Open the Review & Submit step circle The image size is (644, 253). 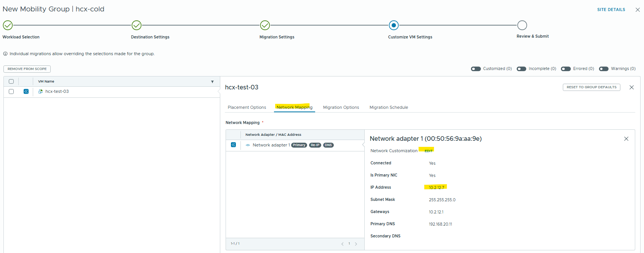click(x=522, y=25)
